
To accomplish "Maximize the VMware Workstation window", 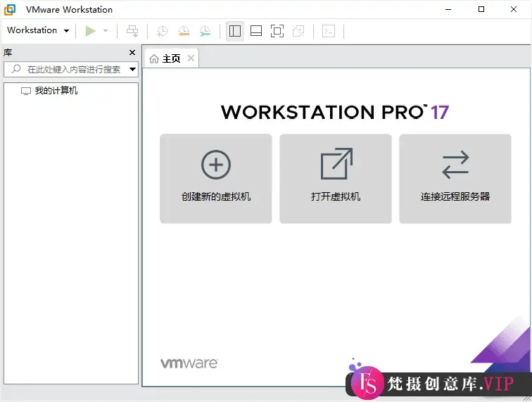I will 481,9.
